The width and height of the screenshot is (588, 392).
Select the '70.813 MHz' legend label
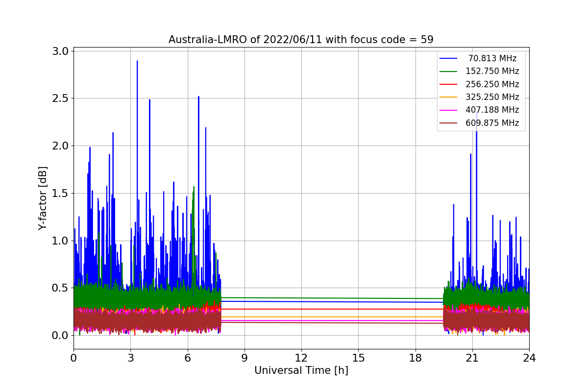pos(492,58)
